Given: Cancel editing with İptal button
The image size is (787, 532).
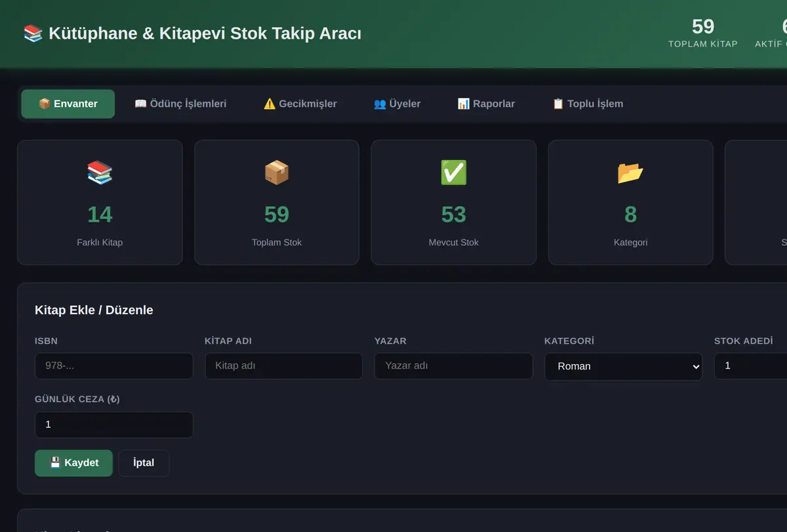Looking at the screenshot, I should click(x=144, y=463).
